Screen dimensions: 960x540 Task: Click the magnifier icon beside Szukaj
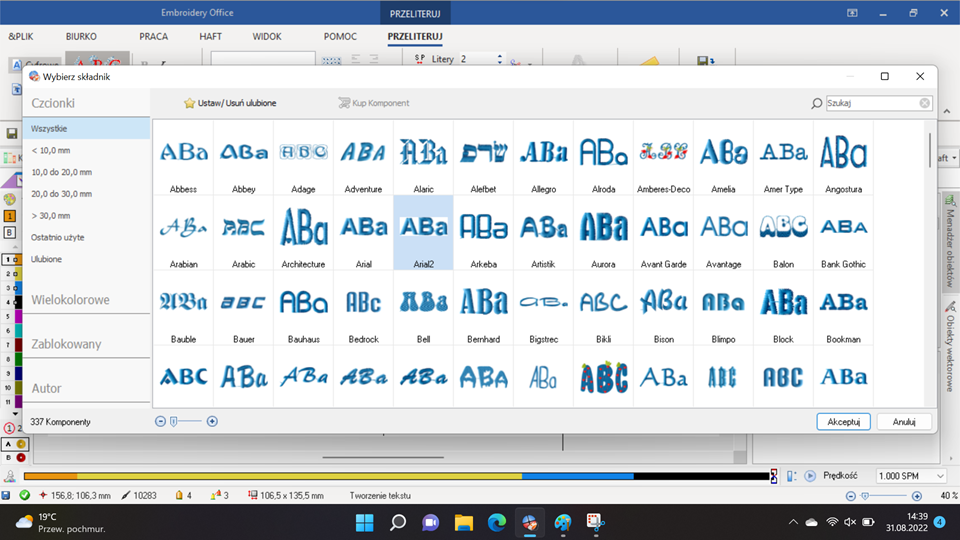tap(817, 103)
